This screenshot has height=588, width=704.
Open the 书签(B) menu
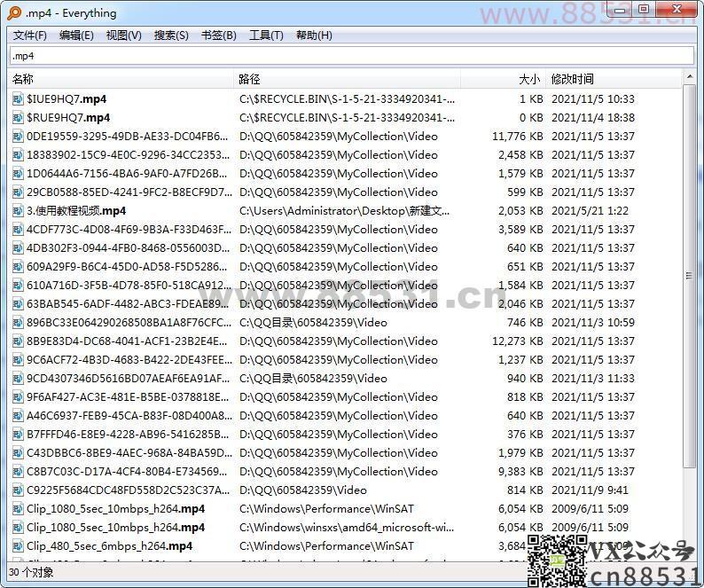point(219,35)
